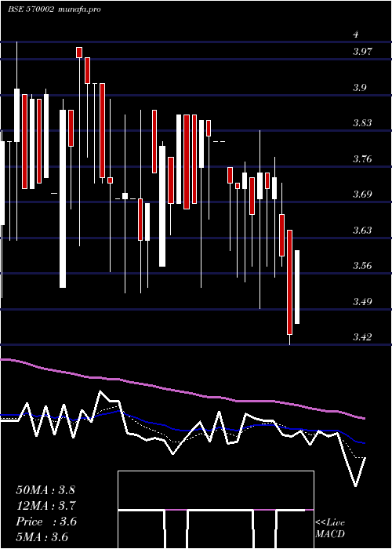Click the tall red candle reaching the 3.42 low
The height and width of the screenshot is (549, 392).
(x=289, y=282)
